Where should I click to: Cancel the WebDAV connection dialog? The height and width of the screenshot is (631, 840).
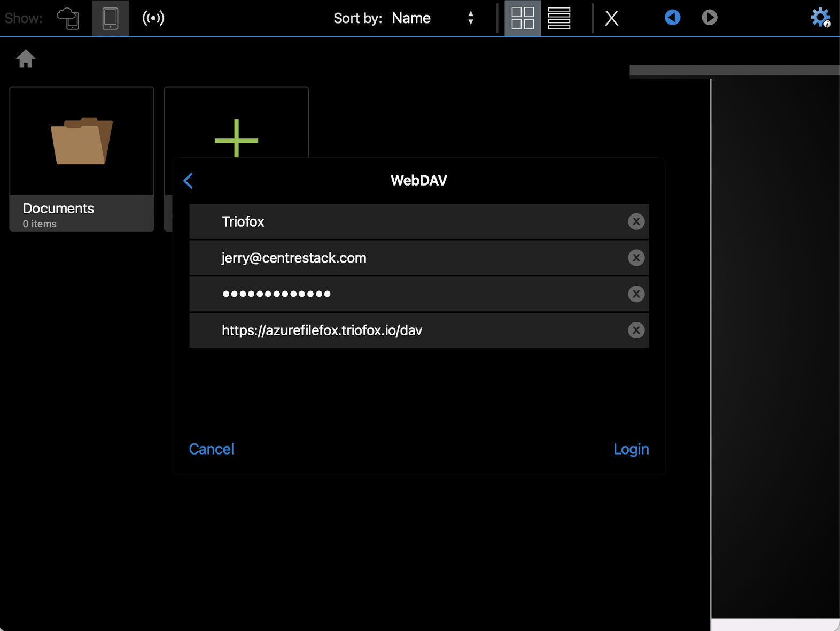pyautogui.click(x=212, y=449)
